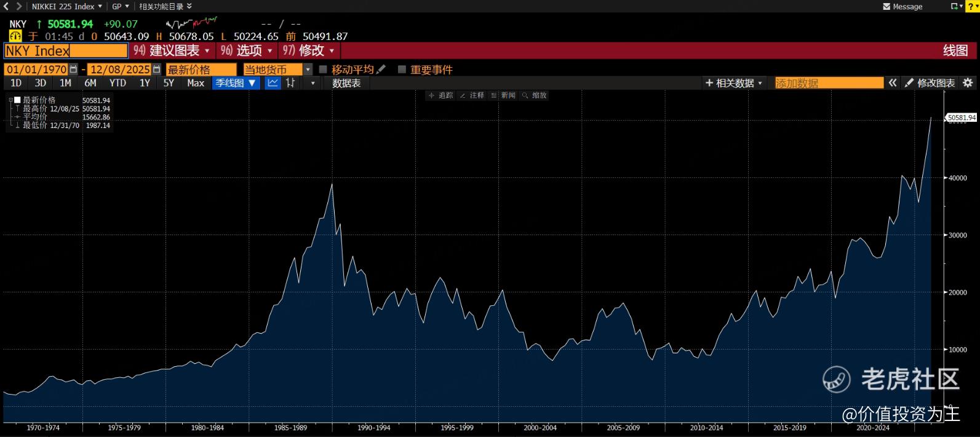Click the 1985-1989 time axis label

290,427
